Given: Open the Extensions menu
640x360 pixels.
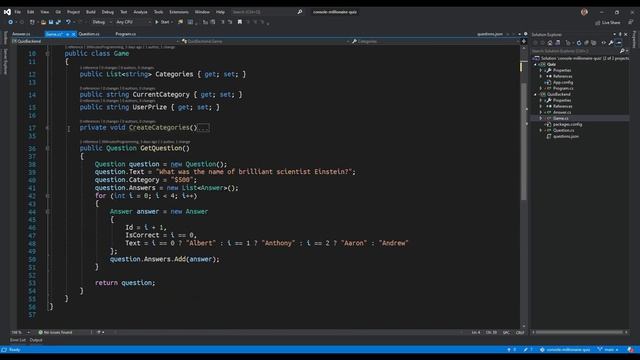Looking at the screenshot, I should click(x=179, y=12).
